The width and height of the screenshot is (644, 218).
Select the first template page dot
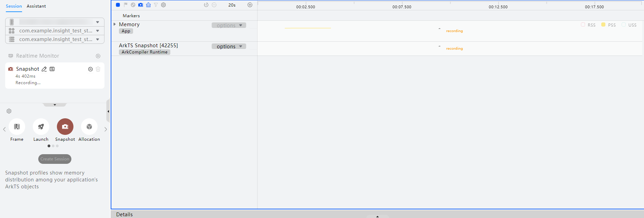click(x=49, y=146)
